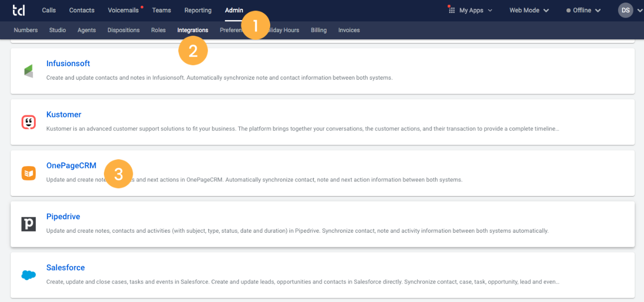Viewport: 644px width, 302px height.
Task: Open the Voicemails tab
Action: pos(124,10)
